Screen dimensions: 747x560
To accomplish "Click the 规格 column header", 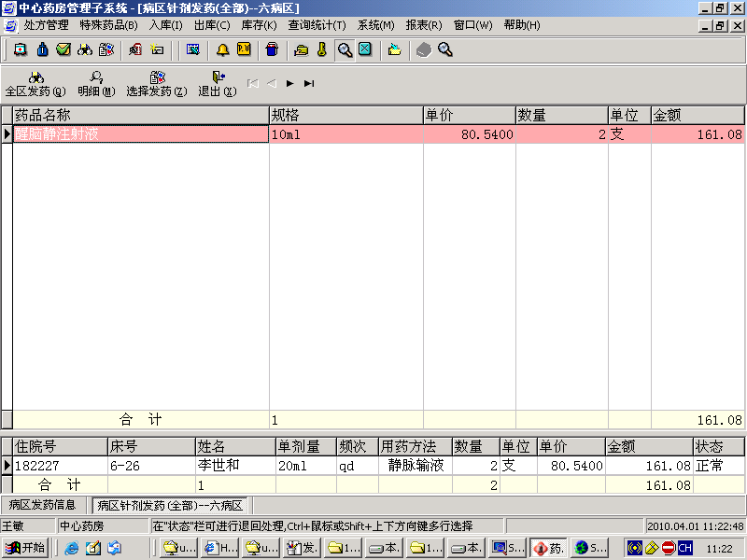I will pyautogui.click(x=346, y=115).
